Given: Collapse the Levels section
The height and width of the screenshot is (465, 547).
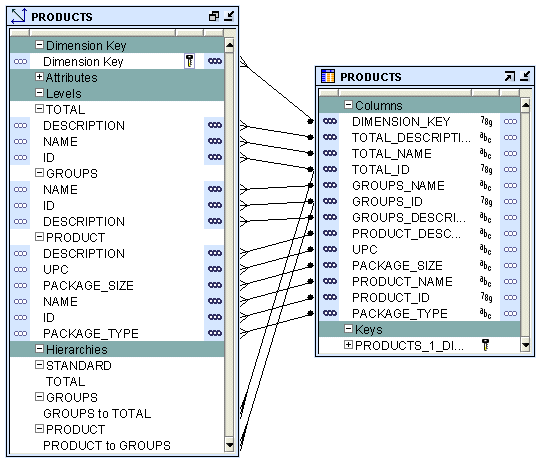Looking at the screenshot, I should pos(39,93).
